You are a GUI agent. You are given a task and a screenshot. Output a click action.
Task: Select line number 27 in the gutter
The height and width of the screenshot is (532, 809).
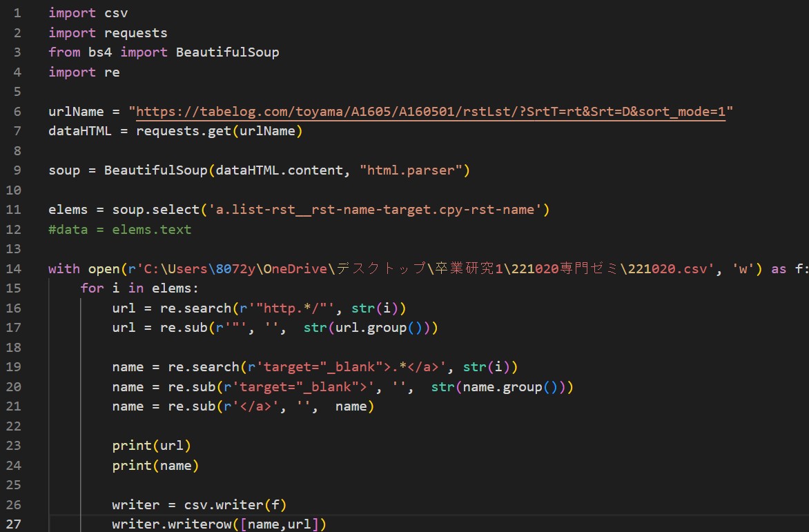tap(17, 525)
